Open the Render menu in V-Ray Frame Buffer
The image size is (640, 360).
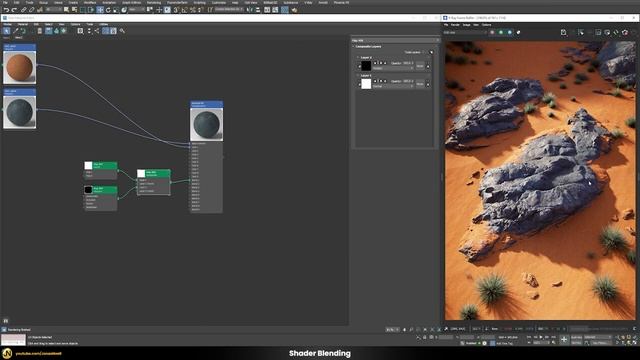coord(455,25)
